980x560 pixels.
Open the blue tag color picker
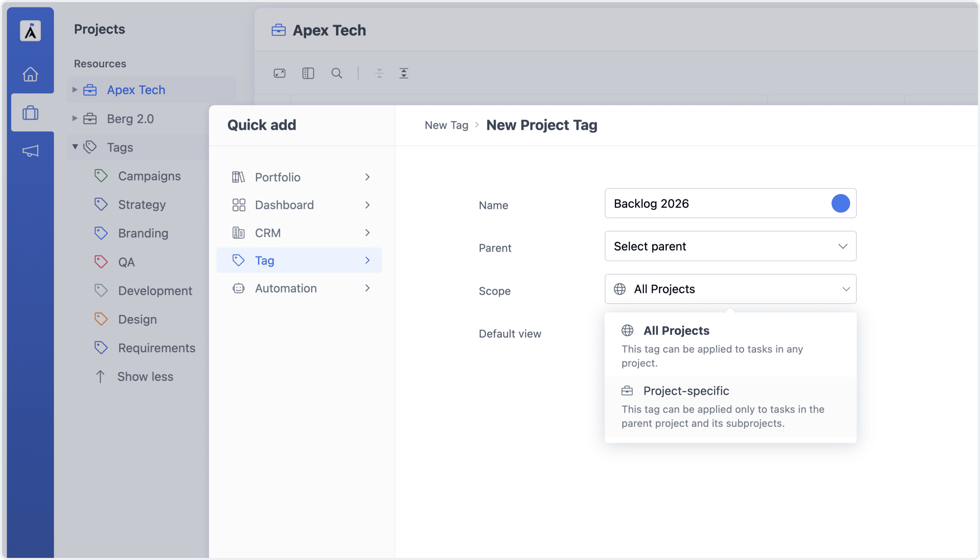pyautogui.click(x=840, y=203)
